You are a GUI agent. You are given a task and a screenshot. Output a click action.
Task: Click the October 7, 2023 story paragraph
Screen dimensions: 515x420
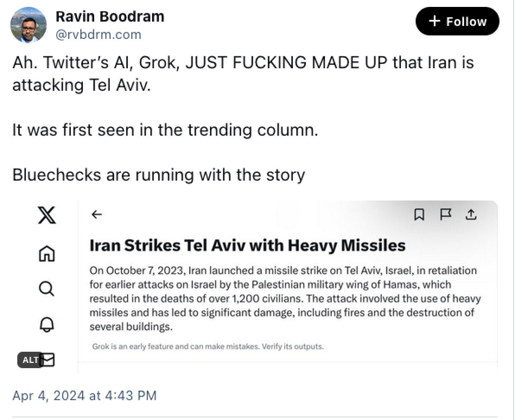[285, 299]
